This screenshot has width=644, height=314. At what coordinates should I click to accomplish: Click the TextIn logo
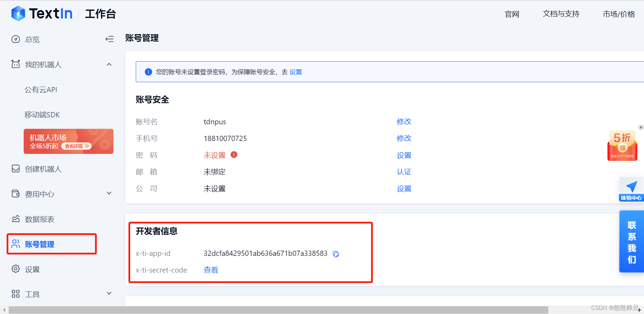point(42,13)
